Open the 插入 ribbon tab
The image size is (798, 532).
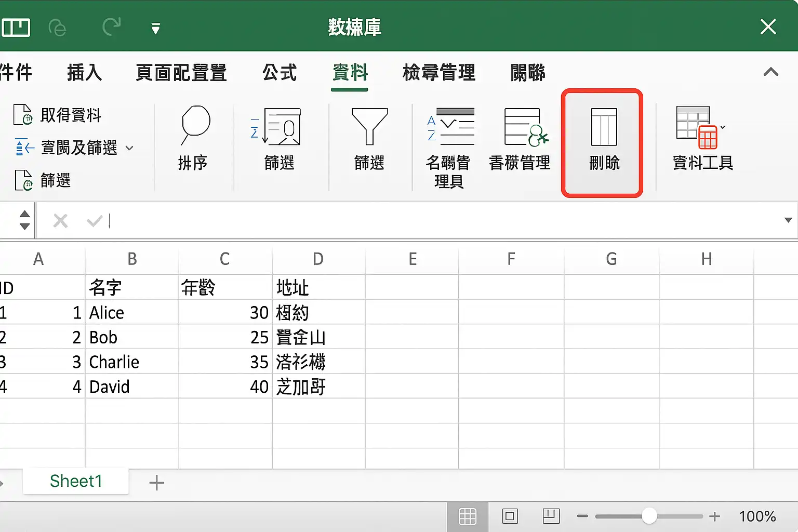tap(84, 72)
